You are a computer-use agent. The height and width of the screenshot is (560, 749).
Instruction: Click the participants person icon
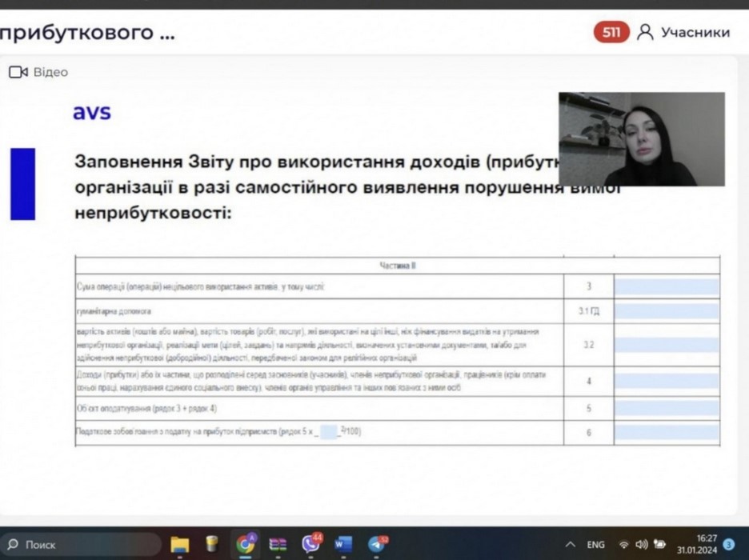645,33
